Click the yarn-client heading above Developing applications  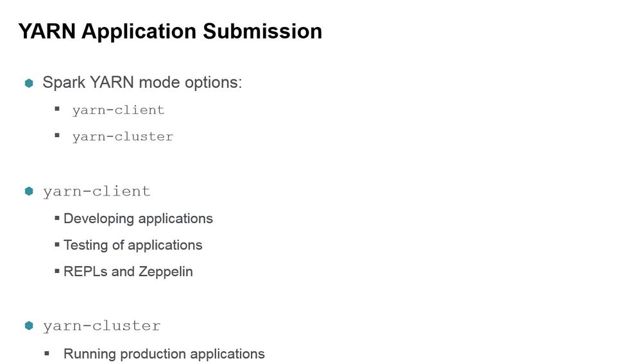[x=96, y=192]
